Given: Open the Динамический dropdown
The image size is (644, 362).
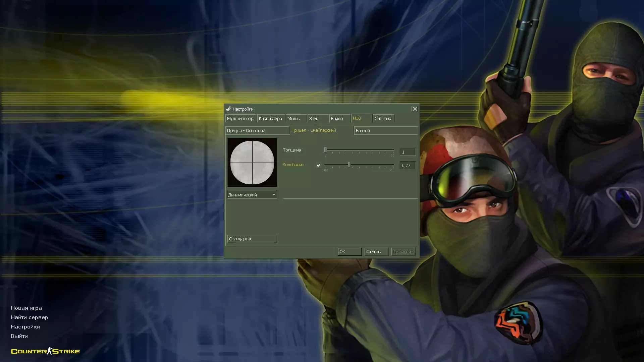Looking at the screenshot, I should [252, 195].
